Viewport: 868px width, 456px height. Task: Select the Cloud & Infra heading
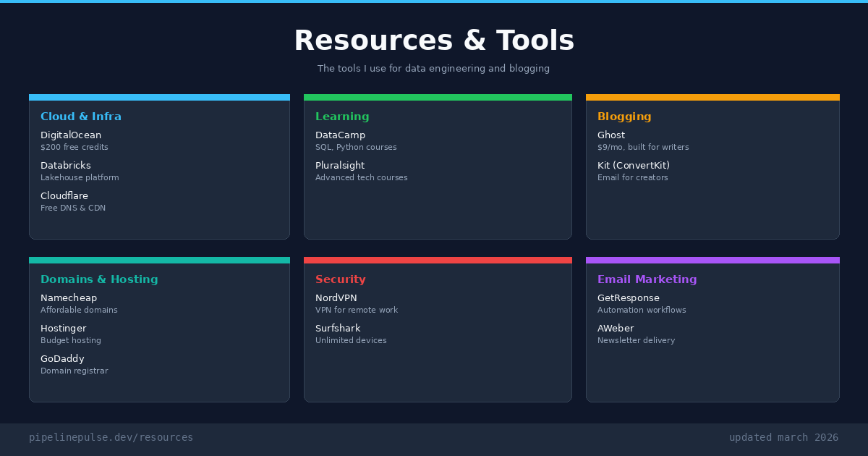point(81,117)
